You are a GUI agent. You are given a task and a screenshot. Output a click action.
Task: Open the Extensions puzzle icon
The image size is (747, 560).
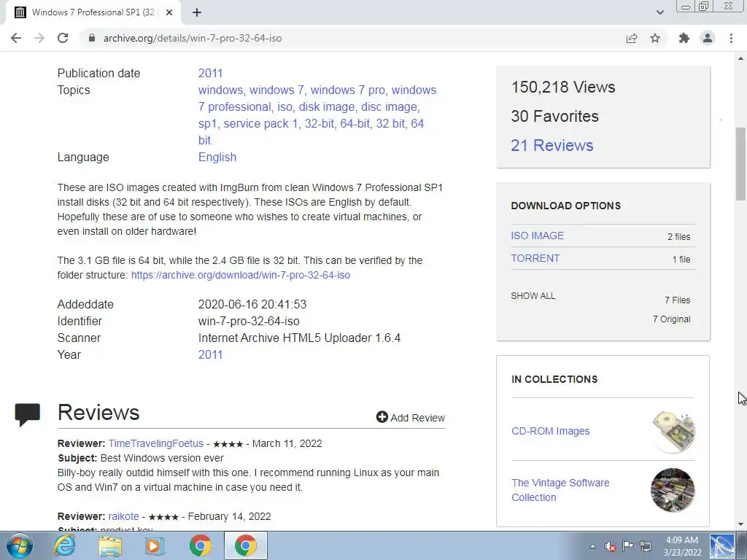(684, 38)
